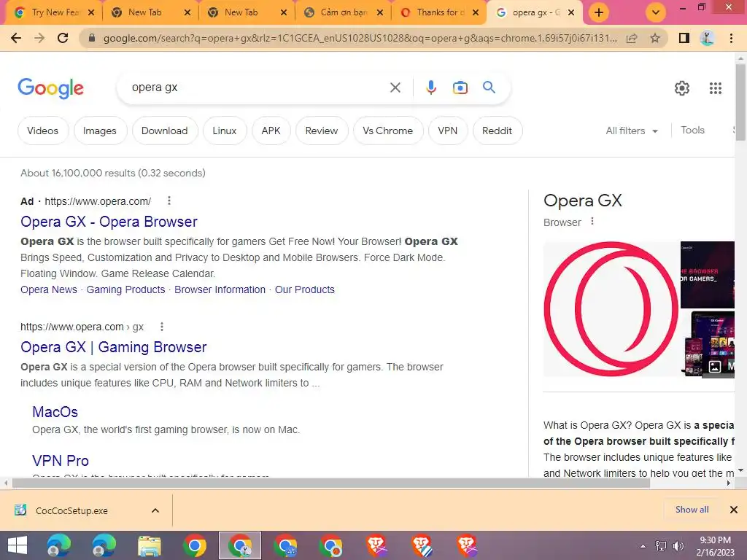Open options for the opera.com gx result
The height and width of the screenshot is (560, 747).
point(161,327)
